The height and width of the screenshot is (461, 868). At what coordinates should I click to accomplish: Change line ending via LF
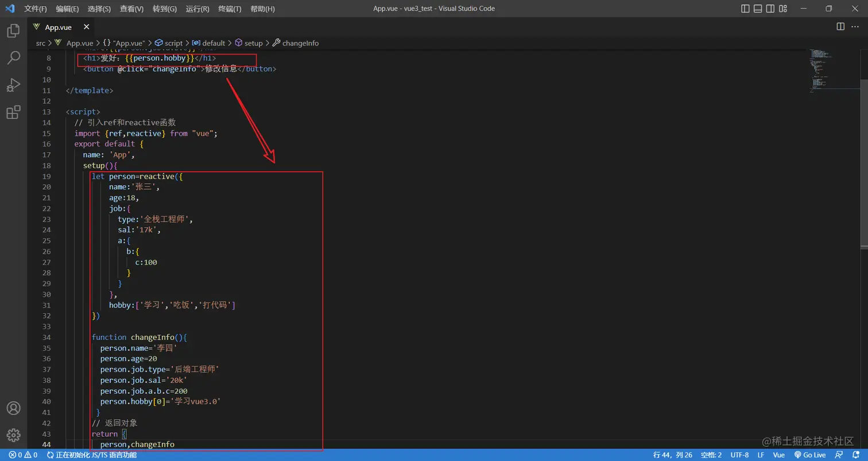pos(761,455)
